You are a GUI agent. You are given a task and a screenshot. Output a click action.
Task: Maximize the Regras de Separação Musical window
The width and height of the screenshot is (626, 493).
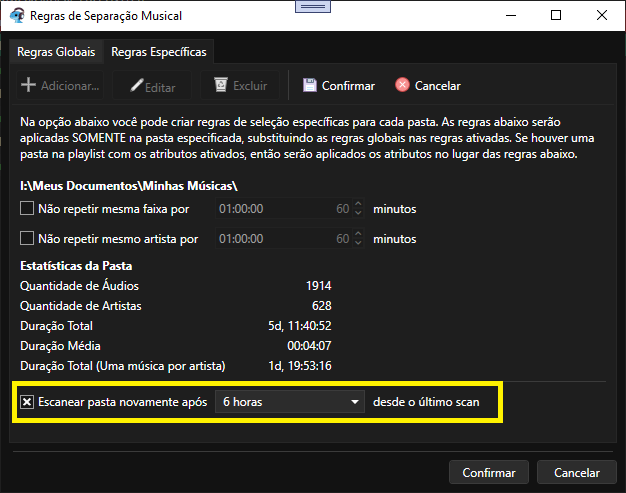pyautogui.click(x=556, y=16)
